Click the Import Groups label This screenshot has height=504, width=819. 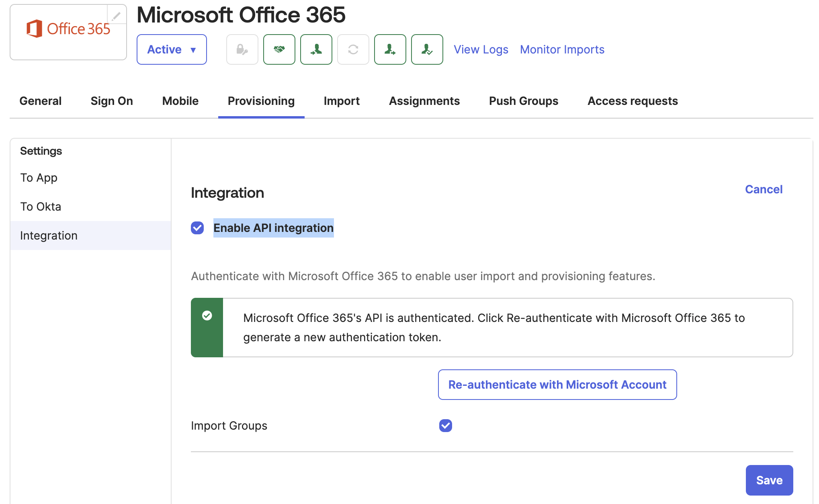(229, 426)
